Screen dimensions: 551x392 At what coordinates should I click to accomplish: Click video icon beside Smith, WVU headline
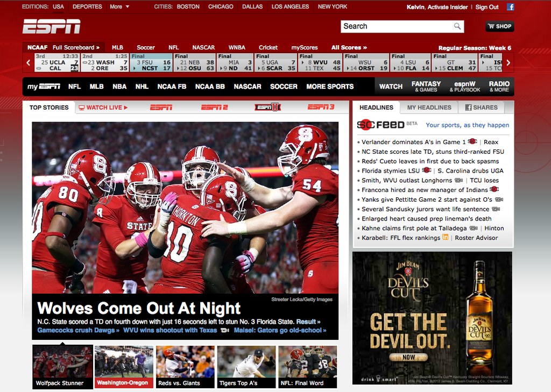458,180
